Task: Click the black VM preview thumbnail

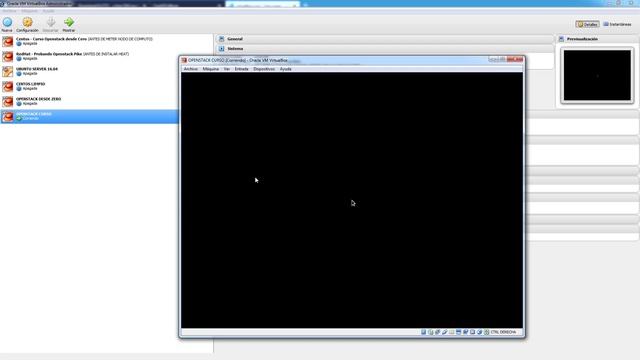Action: pyautogui.click(x=597, y=75)
